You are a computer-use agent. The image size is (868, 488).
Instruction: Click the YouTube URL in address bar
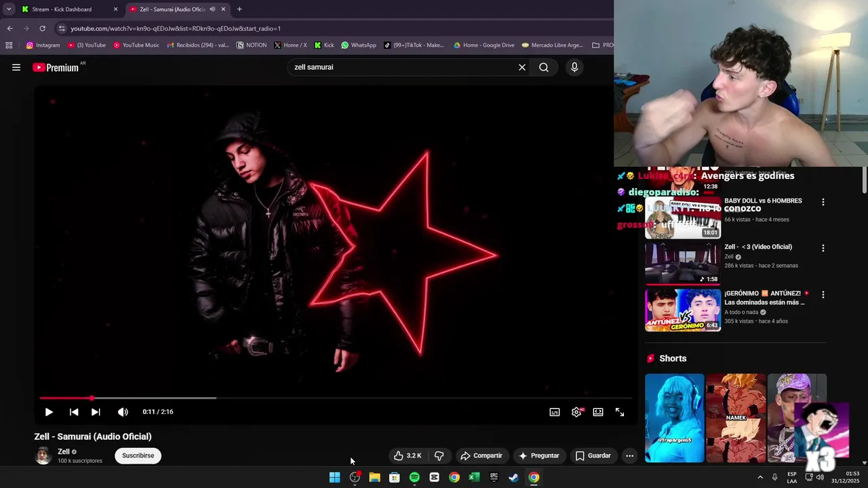click(176, 28)
